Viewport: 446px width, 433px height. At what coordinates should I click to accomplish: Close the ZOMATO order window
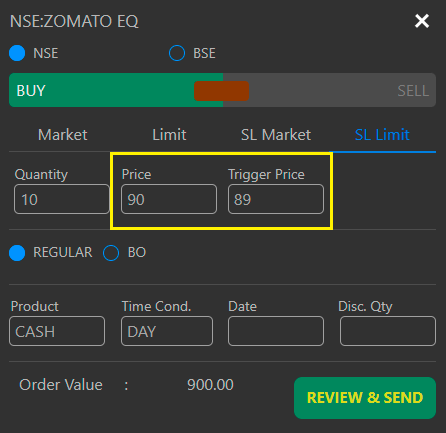coord(422,21)
